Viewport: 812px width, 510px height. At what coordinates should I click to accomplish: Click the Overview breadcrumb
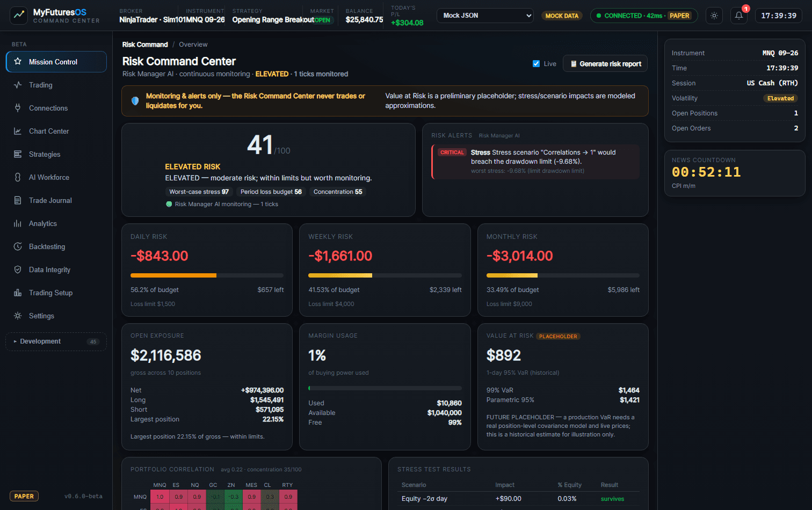coord(193,45)
